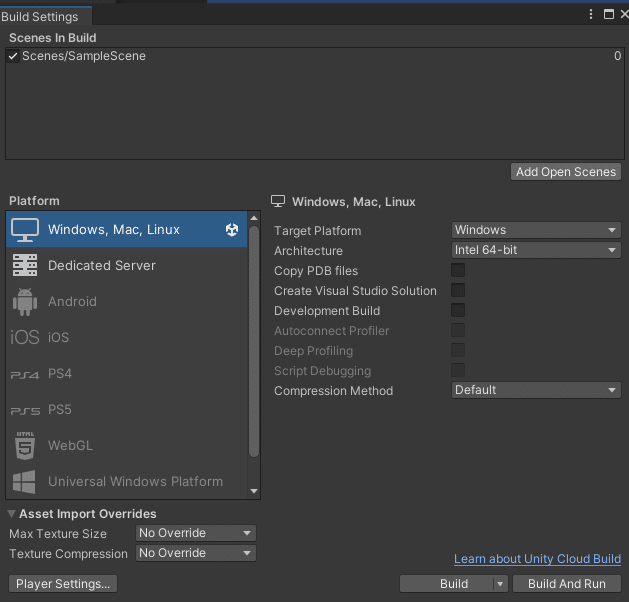Select Universal Windows Platform

127,481
